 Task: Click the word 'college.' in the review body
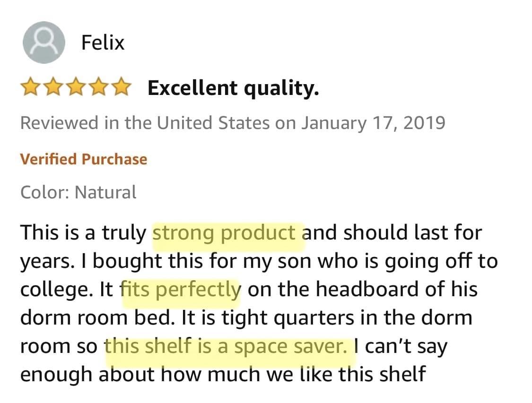click(56, 291)
